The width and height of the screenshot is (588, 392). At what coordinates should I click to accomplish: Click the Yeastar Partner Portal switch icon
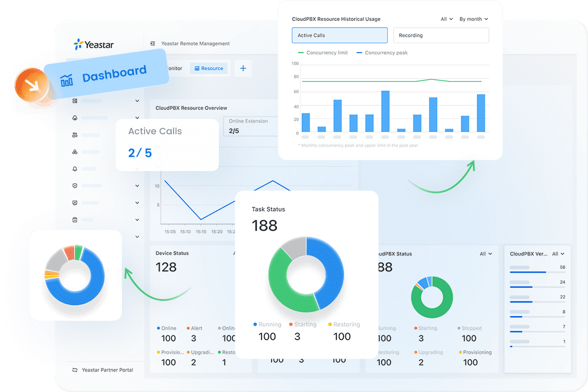[75, 370]
